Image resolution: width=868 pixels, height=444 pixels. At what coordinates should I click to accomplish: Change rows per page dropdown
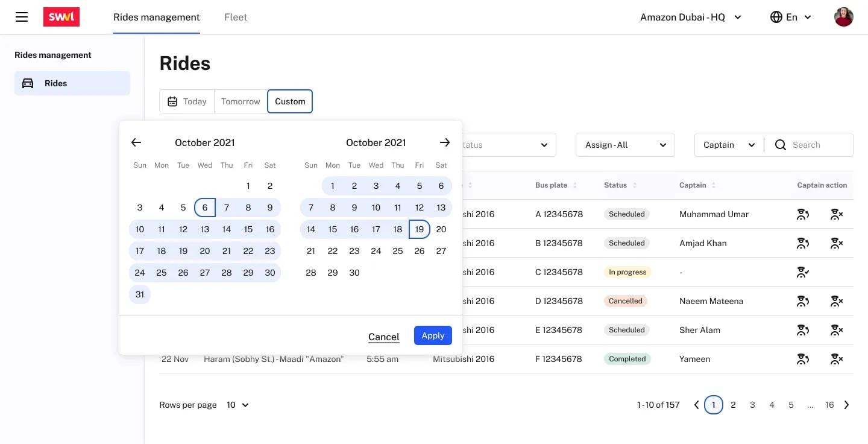[x=237, y=405]
